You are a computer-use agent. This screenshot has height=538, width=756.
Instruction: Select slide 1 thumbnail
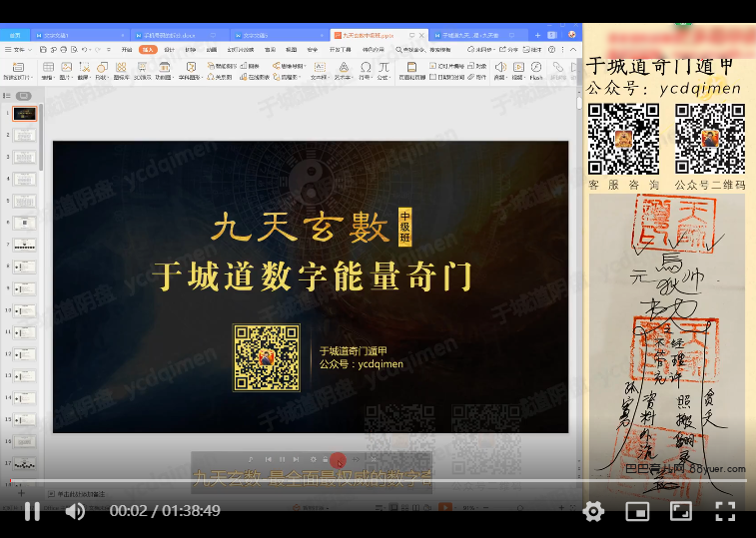[x=25, y=114]
